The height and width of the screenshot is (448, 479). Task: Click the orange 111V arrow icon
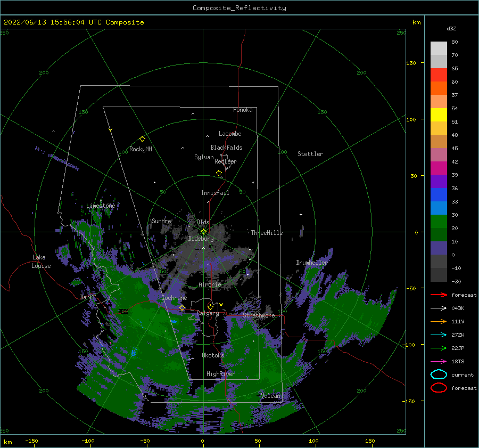point(439,321)
